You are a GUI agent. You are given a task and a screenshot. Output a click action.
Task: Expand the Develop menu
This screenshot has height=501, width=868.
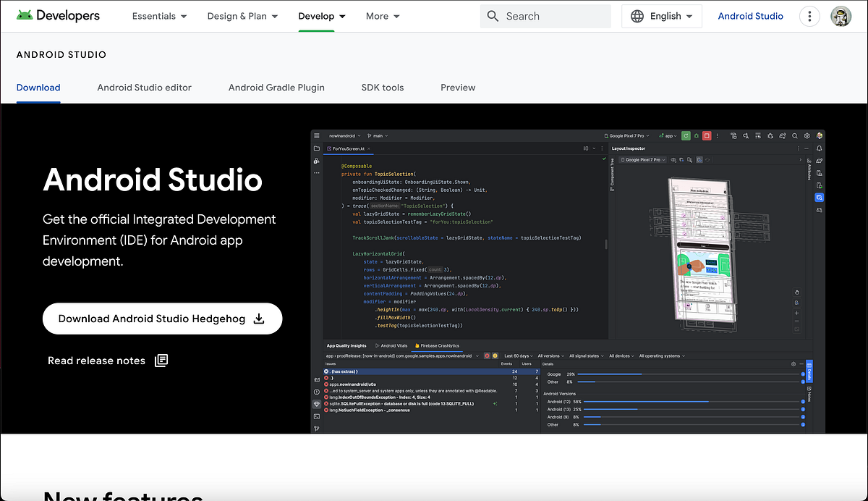click(322, 16)
